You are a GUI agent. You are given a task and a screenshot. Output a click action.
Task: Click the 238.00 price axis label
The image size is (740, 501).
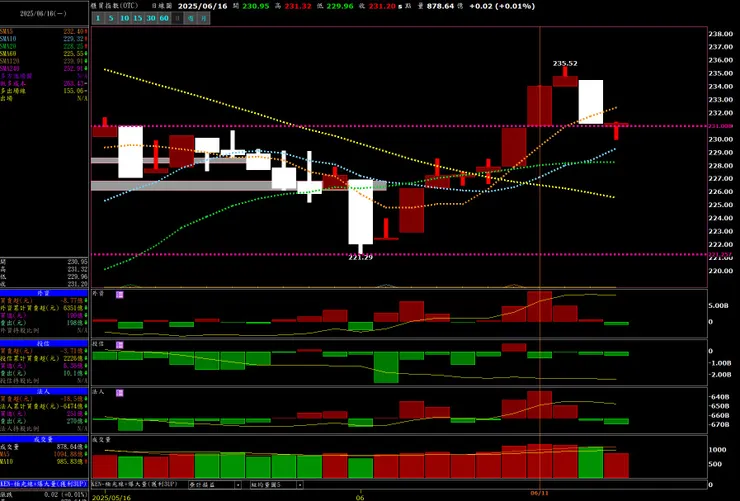click(x=720, y=34)
